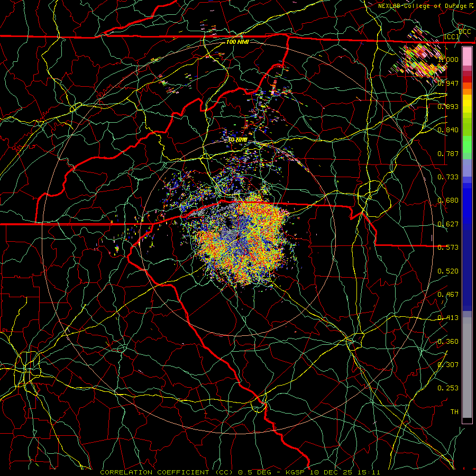This screenshot has width=476, height=476.
Task: Click the DCC label above the color scale
Action: pyautogui.click(x=465, y=31)
